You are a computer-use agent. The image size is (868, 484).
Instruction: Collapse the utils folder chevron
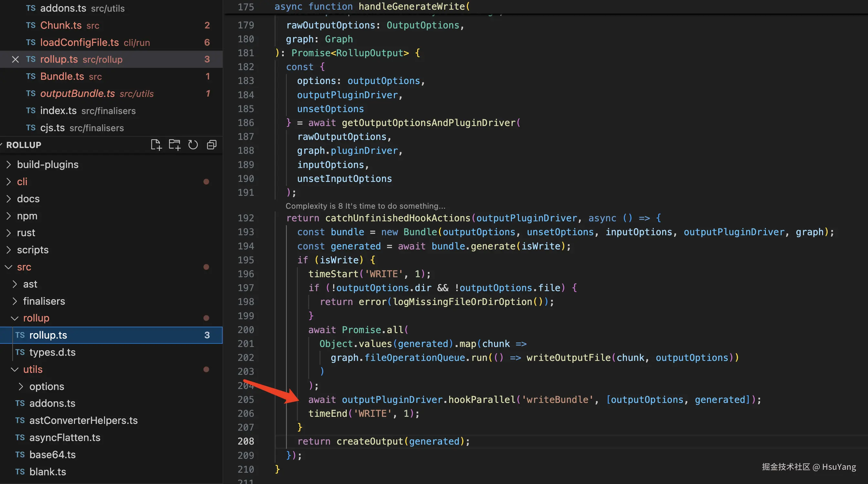[x=15, y=370]
